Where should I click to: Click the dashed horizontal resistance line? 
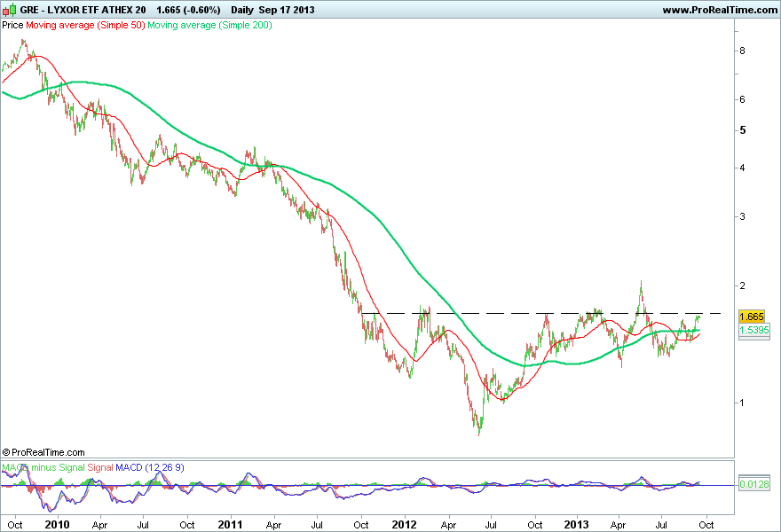(x=540, y=313)
